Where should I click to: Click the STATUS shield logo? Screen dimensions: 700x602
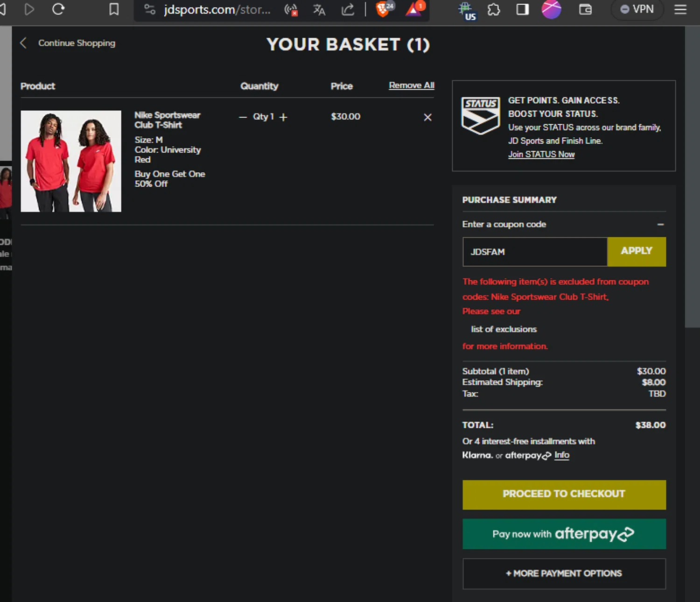[481, 115]
